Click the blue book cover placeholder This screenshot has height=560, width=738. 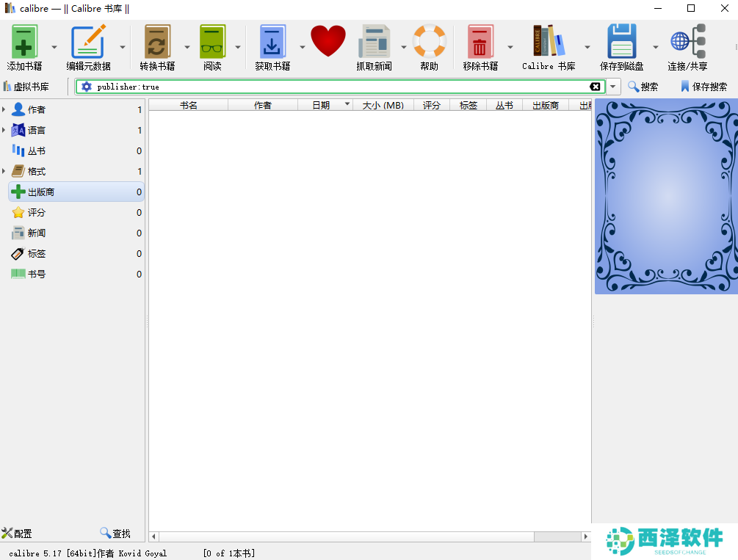(x=666, y=196)
